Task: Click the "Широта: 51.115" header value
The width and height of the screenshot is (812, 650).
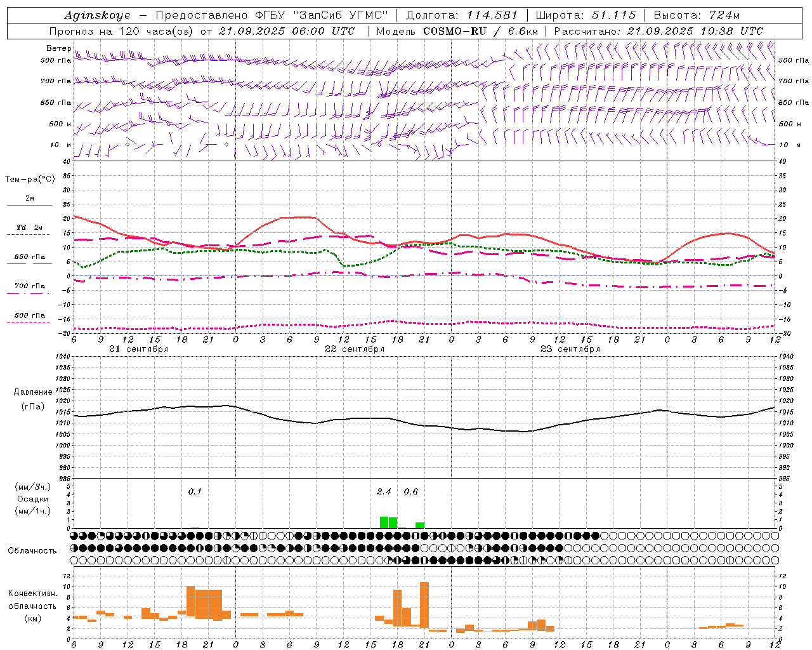Action: point(586,15)
